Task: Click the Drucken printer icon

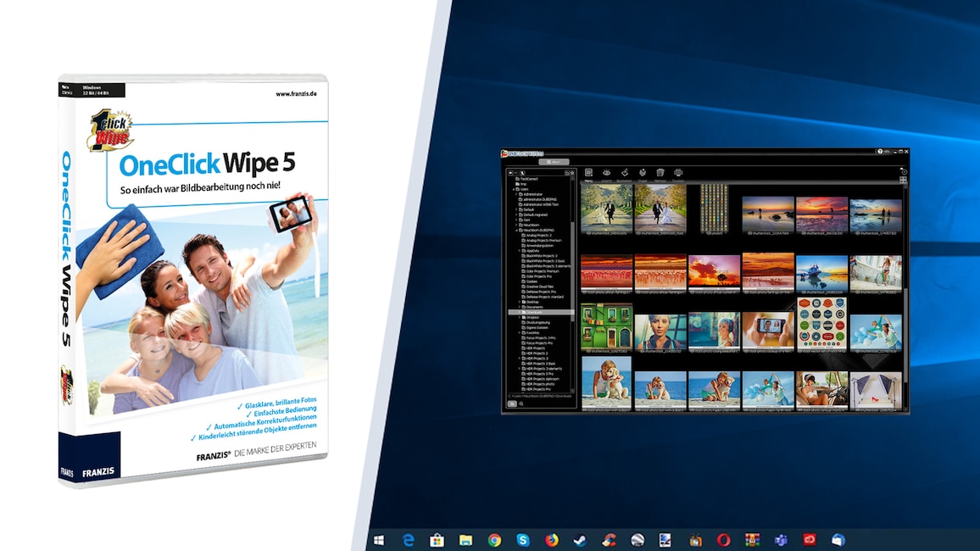Action: coord(678,172)
